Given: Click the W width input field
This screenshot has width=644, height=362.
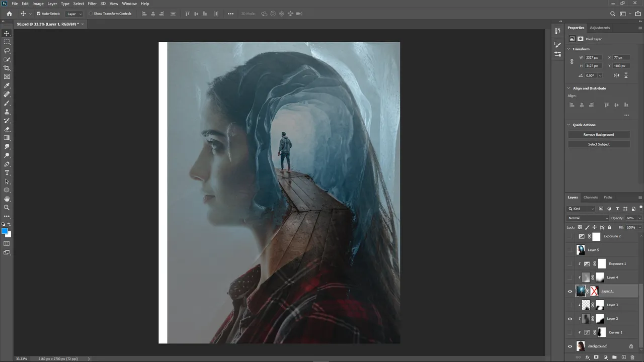Looking at the screenshot, I should pos(593,58).
